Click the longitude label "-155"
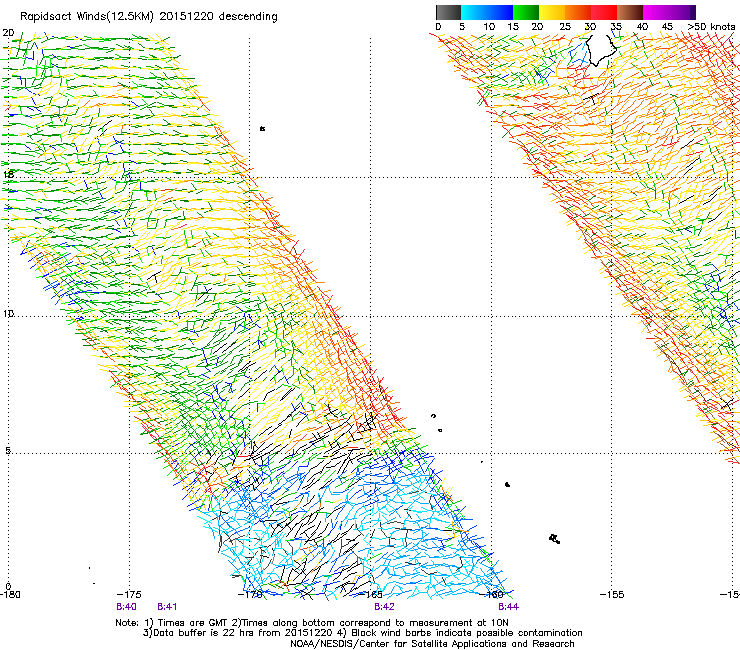 612,594
